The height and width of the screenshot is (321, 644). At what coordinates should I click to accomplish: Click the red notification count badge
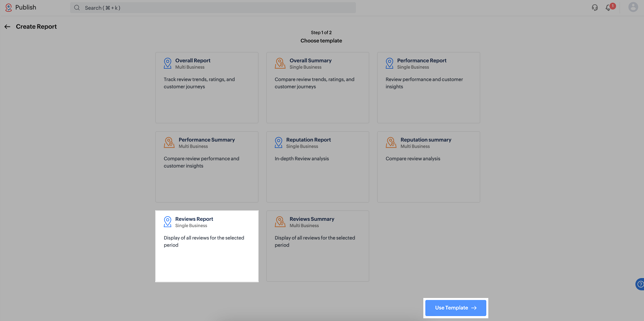pos(612,6)
